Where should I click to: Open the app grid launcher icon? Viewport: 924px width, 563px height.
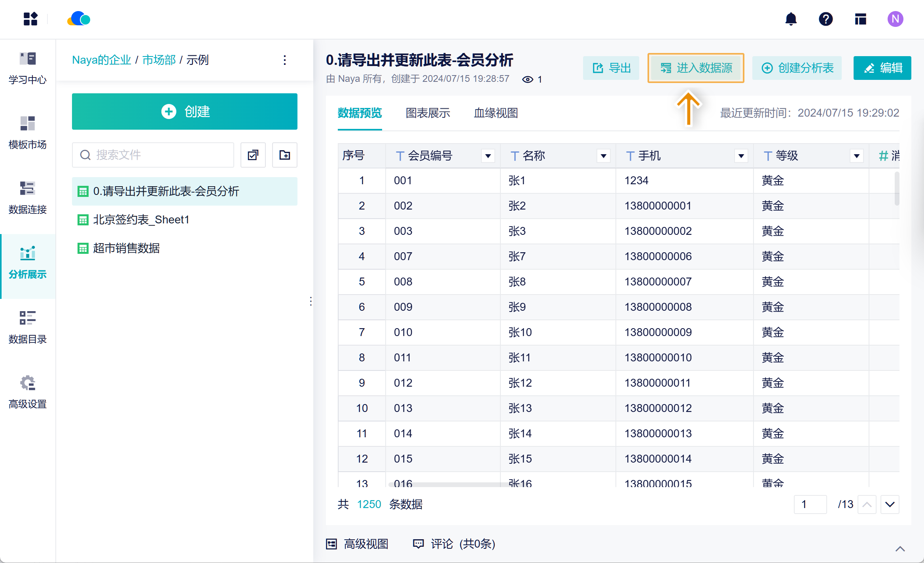(30, 19)
